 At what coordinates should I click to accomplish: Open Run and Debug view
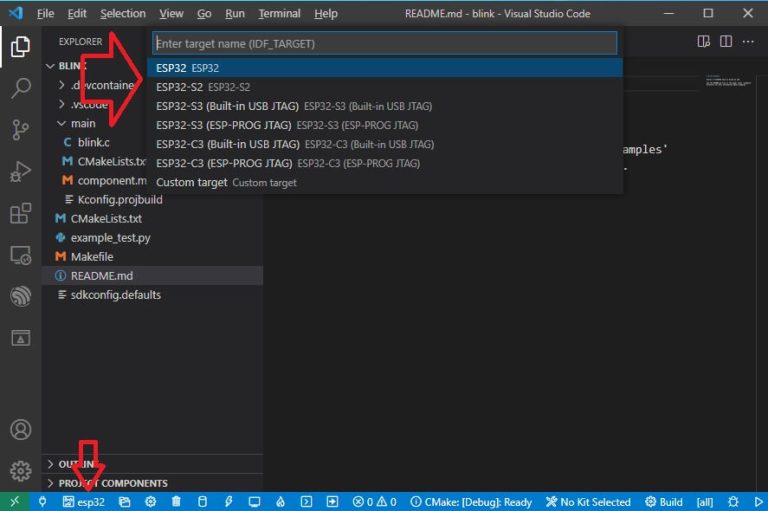tap(20, 172)
